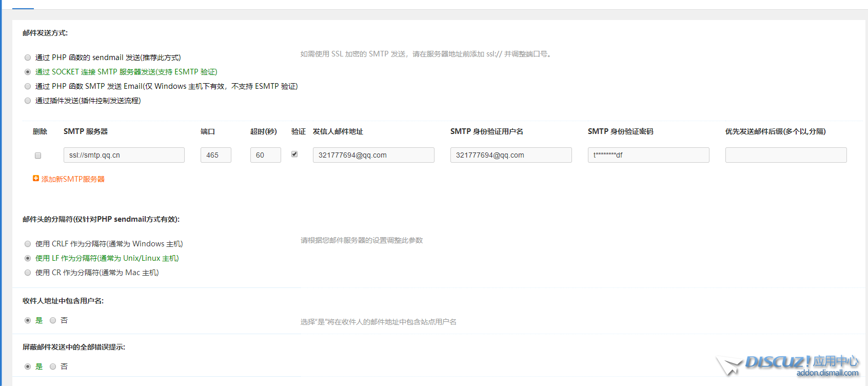The height and width of the screenshot is (386, 868).
Task: Choose CR as mail header separator
Action: pyautogui.click(x=28, y=273)
